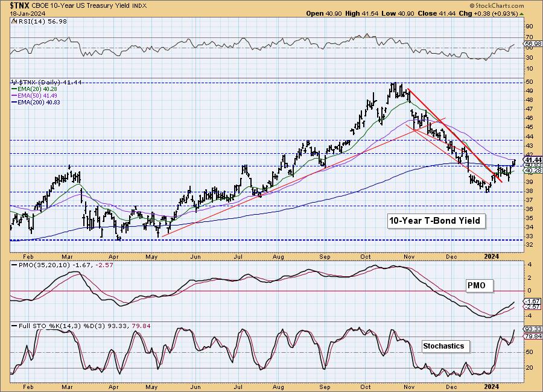Click the green EMA(20) legend line swatch
This screenshot has height=392, width=543.
pyautogui.click(x=14, y=89)
